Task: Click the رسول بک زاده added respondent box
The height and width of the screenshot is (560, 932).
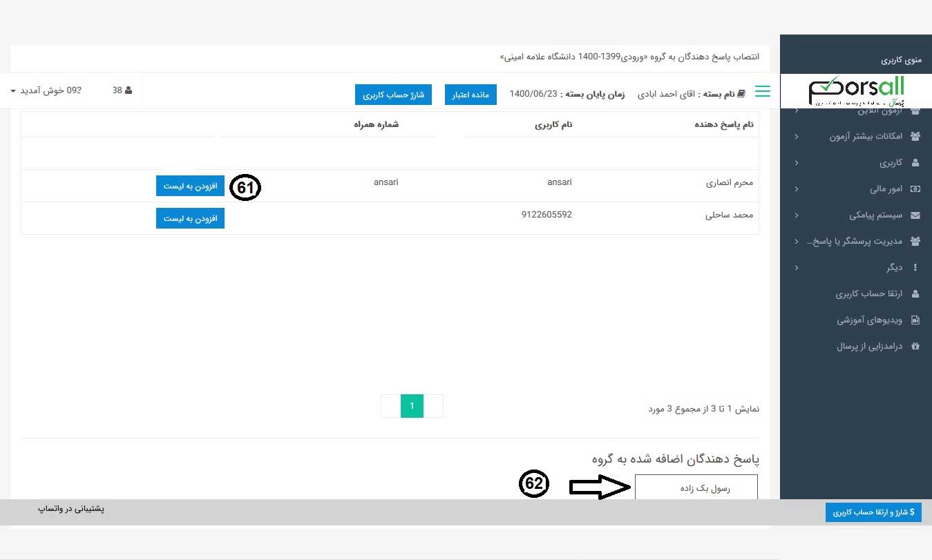Action: pyautogui.click(x=696, y=487)
